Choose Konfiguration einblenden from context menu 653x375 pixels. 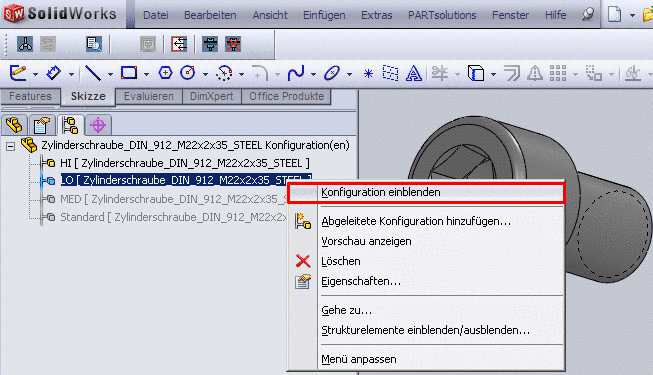pyautogui.click(x=426, y=192)
